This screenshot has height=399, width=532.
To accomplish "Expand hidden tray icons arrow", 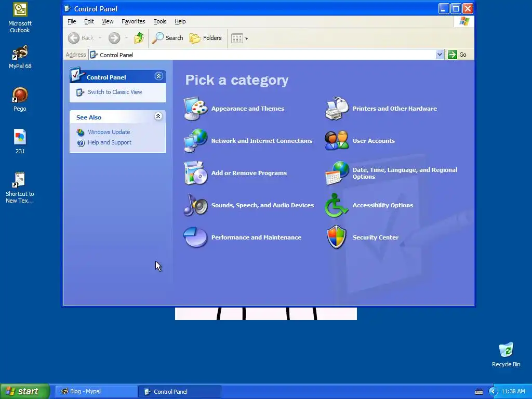I will [x=493, y=392].
